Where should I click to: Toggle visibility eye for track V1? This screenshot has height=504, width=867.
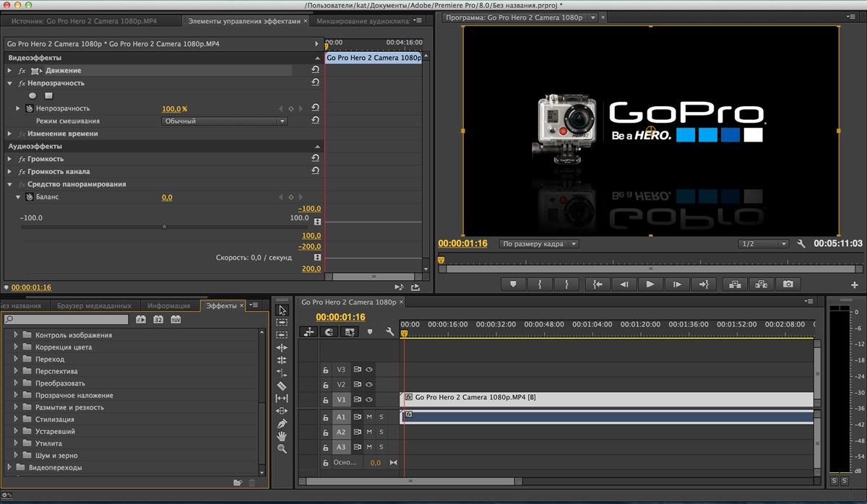369,399
